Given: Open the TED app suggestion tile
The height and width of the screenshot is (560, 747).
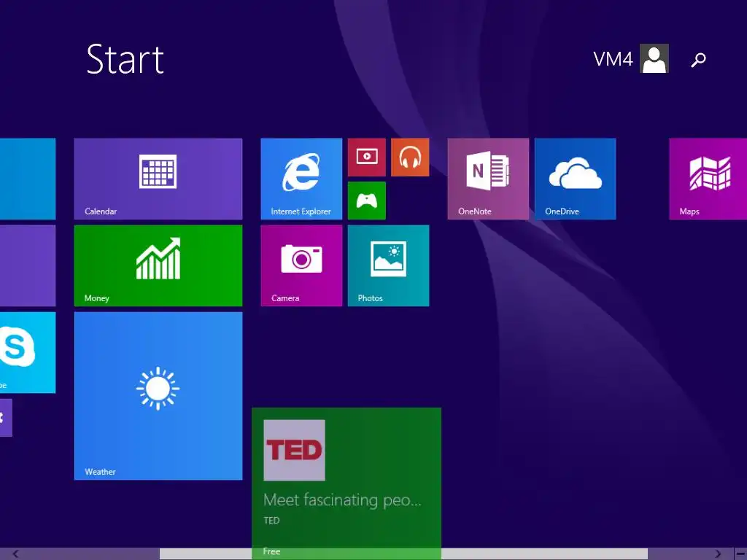Looking at the screenshot, I should point(347,483).
